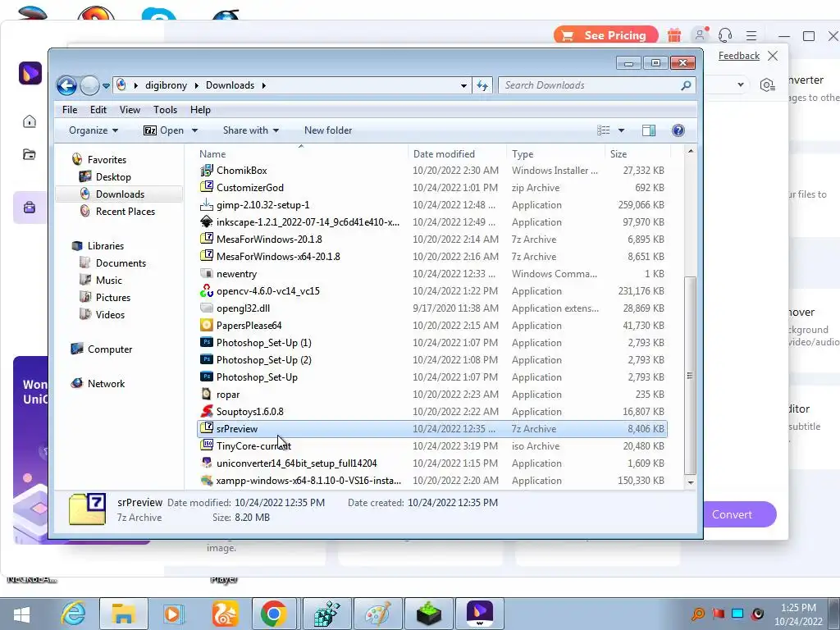Click the blue Help question mark icon

pyautogui.click(x=678, y=130)
